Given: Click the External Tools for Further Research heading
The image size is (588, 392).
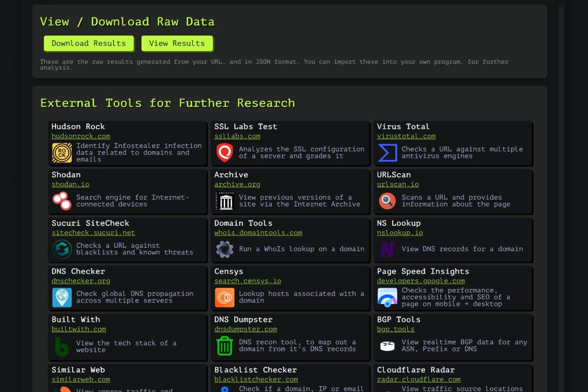Looking at the screenshot, I should 167,103.
